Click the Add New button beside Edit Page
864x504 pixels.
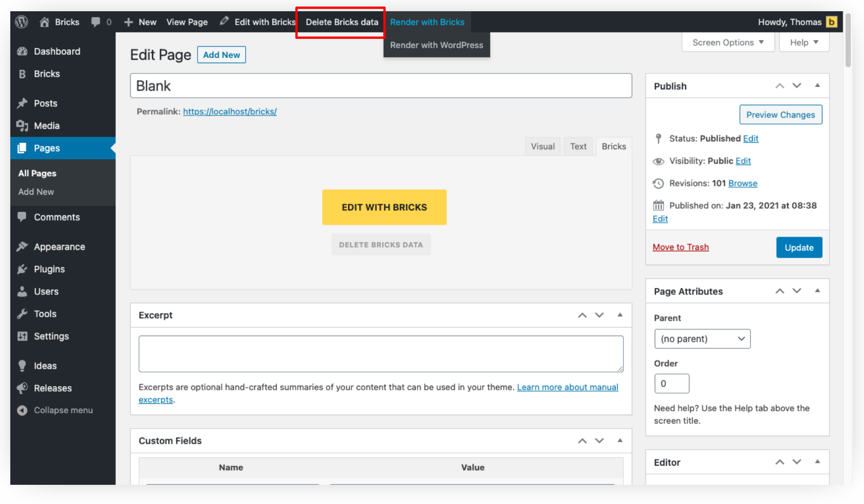221,55
